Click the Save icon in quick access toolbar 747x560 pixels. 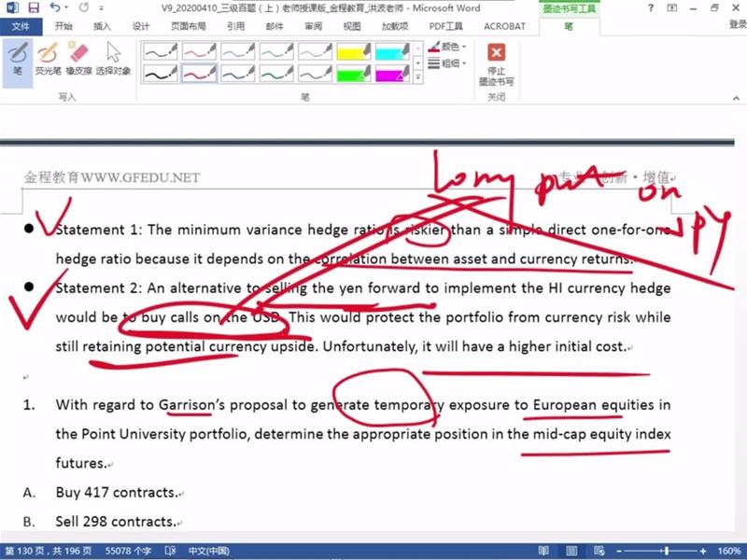click(34, 7)
